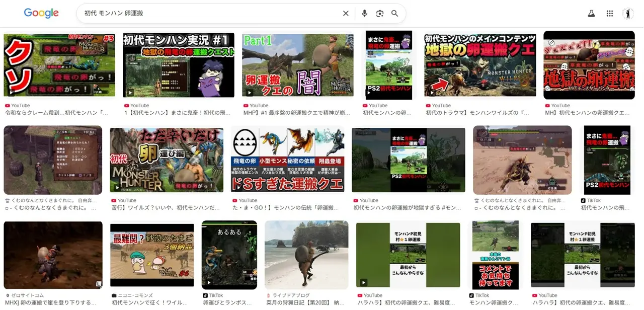The height and width of the screenshot is (310, 644).
Task: Open the Google account profile avatar
Action: (x=628, y=14)
